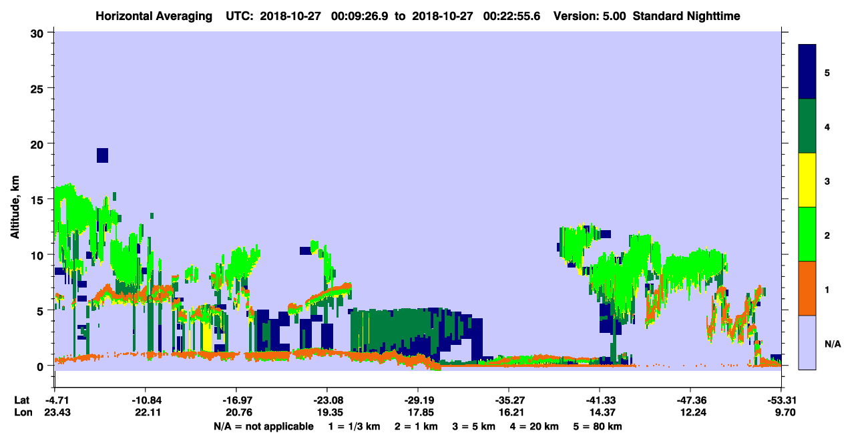Click latitude value -35.27
Image resolution: width=868 pixels, height=445 pixels.
[x=509, y=400]
